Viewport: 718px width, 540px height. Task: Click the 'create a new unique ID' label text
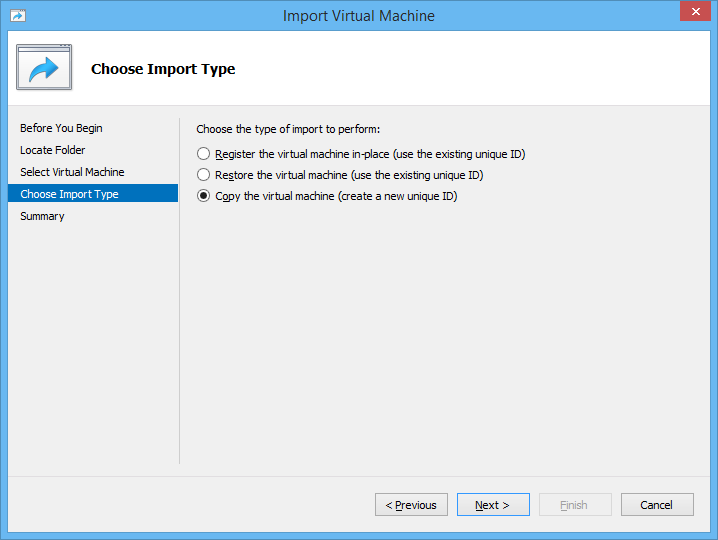[400, 196]
